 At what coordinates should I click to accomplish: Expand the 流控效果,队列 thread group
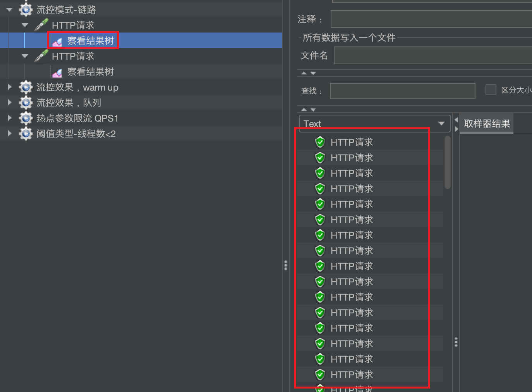click(x=10, y=103)
